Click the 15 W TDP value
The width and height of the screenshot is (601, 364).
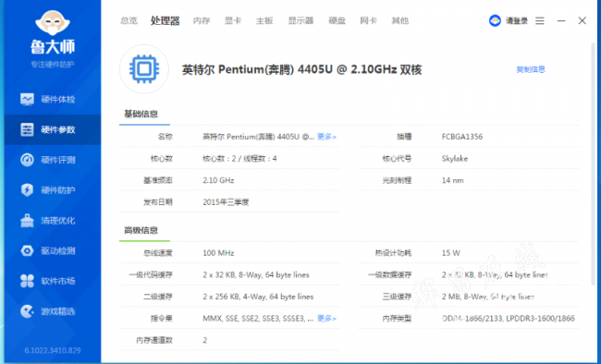(451, 253)
